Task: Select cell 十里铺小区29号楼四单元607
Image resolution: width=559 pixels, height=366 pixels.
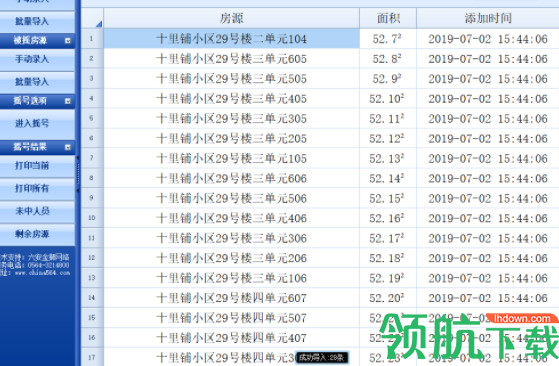Action: (x=231, y=298)
